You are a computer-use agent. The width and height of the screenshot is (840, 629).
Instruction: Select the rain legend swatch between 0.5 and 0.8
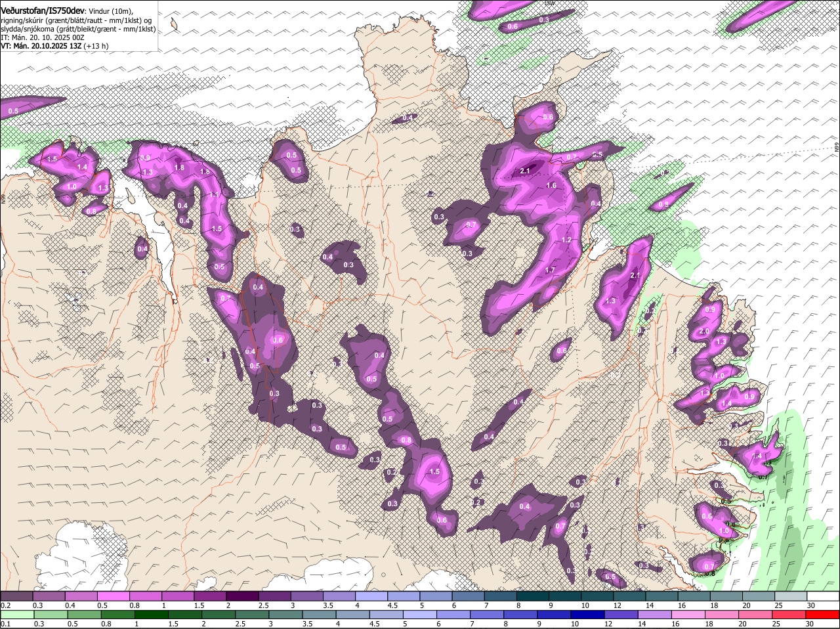tap(85, 614)
